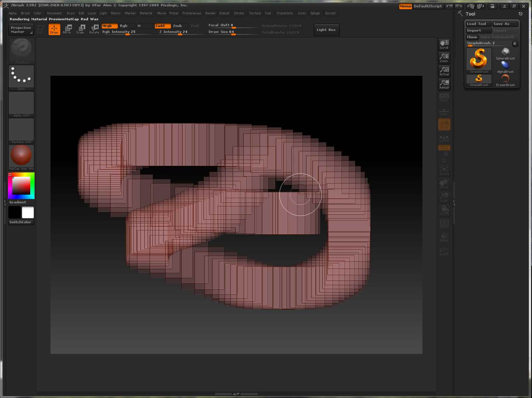
Task: Select the Draw mode icon
Action: click(x=54, y=29)
